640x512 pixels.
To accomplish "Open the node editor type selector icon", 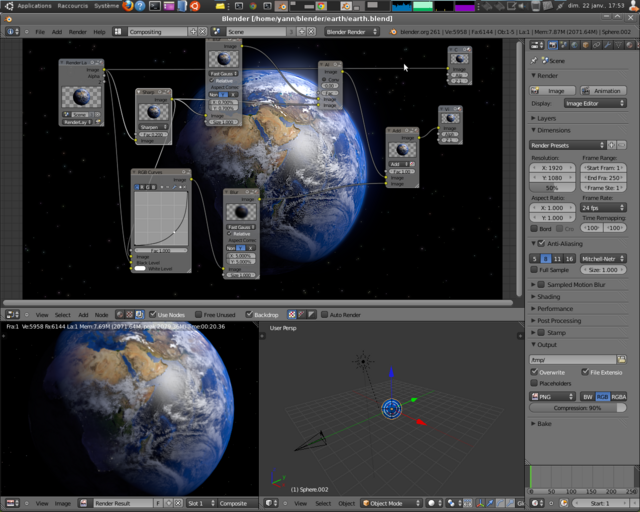I will pyautogui.click(x=13, y=315).
